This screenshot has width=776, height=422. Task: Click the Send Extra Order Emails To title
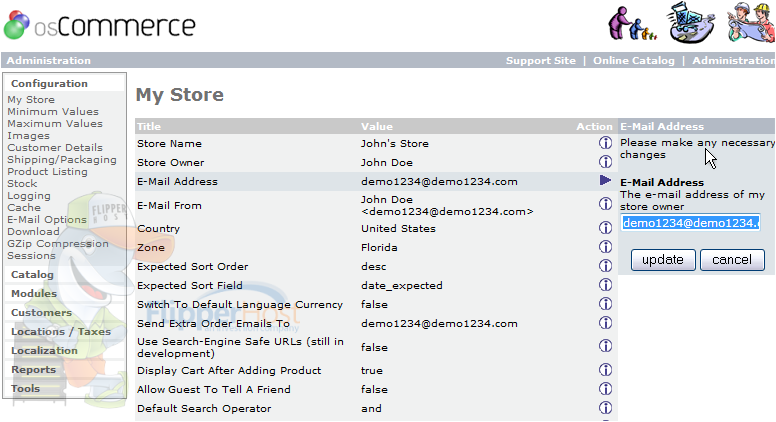pyautogui.click(x=213, y=324)
